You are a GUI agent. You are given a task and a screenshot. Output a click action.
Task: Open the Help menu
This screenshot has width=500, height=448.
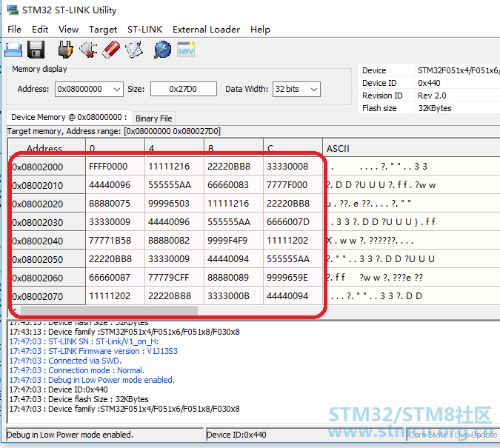(260, 30)
